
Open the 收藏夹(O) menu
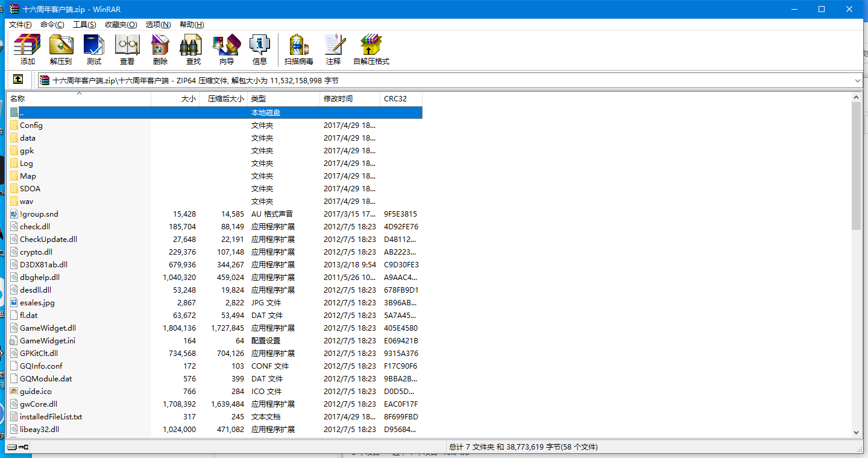coord(121,25)
